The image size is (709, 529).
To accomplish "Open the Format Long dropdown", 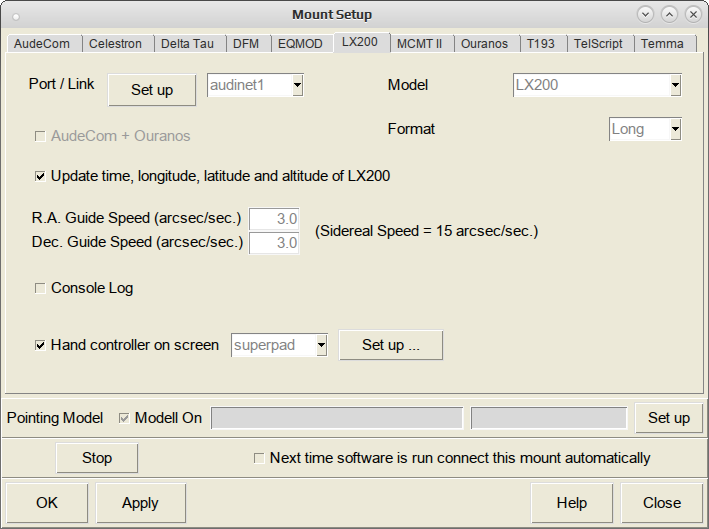I will 675,129.
